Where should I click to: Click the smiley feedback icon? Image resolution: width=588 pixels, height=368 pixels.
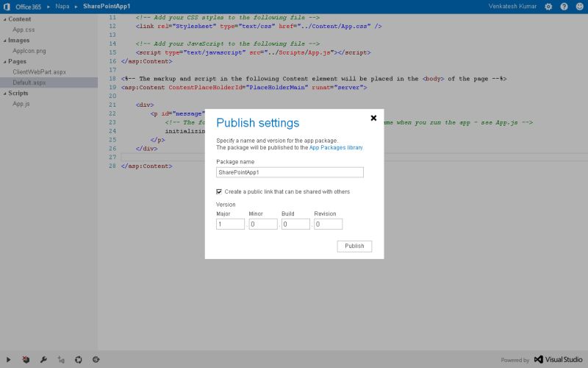pos(580,7)
